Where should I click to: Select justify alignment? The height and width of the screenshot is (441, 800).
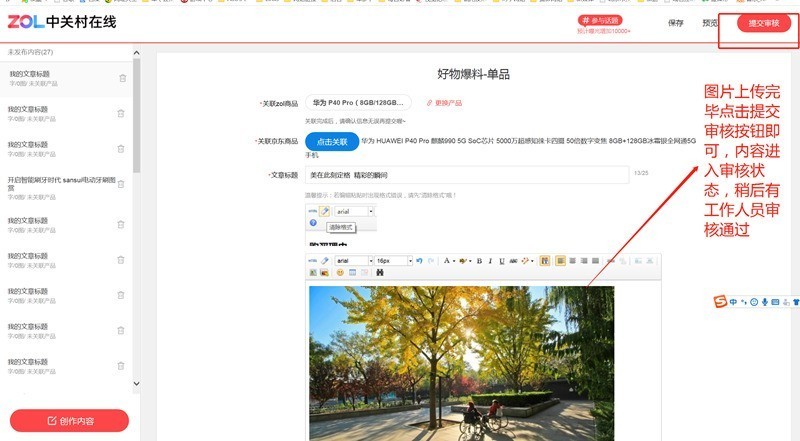[x=595, y=261]
